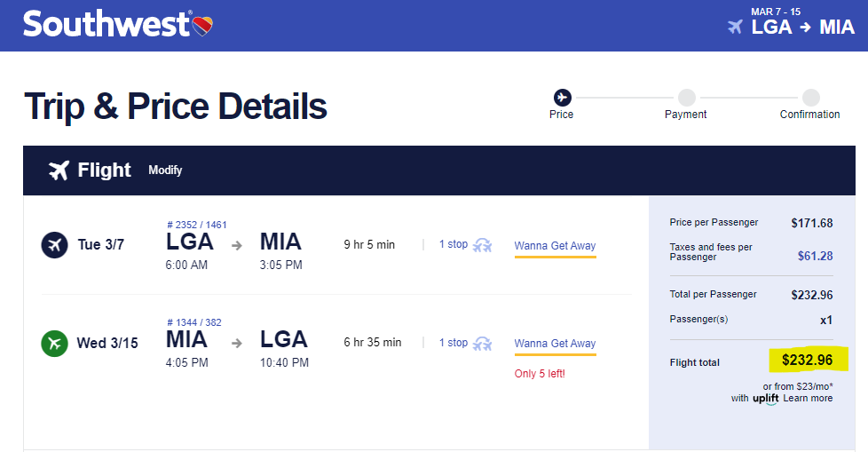Screen dimensions: 868x452
Task: Click the airplane icon beside LGA in header
Action: point(735,27)
